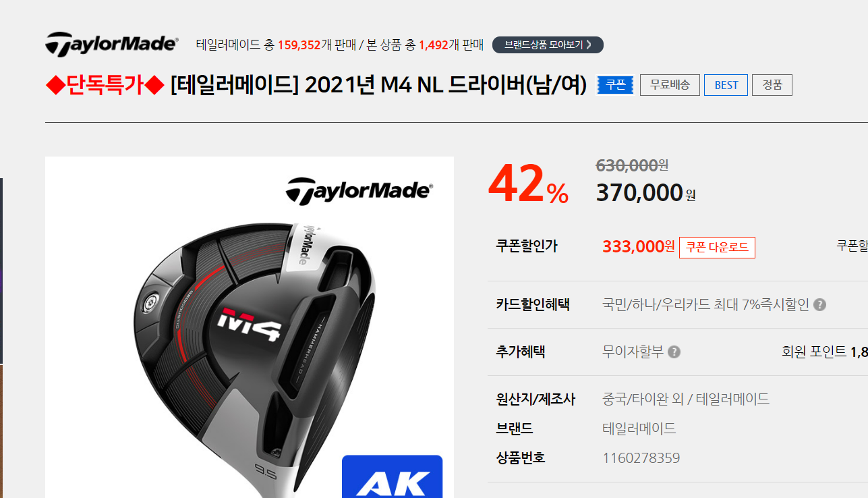Screen dimensions: 868x498
Task: Open 무이자할부 help question mark icon
Action: pyautogui.click(x=674, y=352)
